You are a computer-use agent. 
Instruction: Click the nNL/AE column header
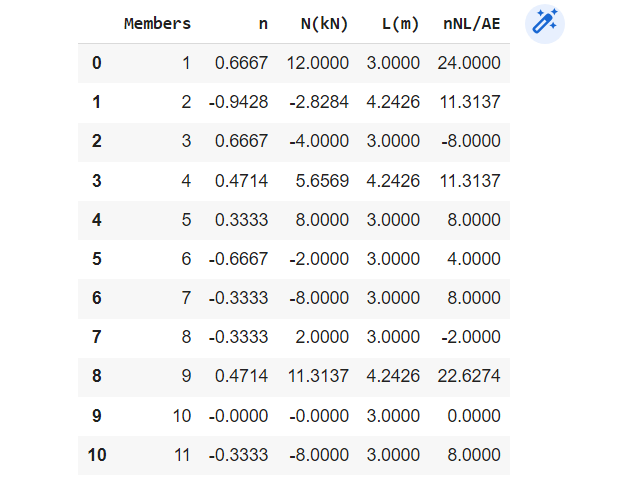[471, 24]
